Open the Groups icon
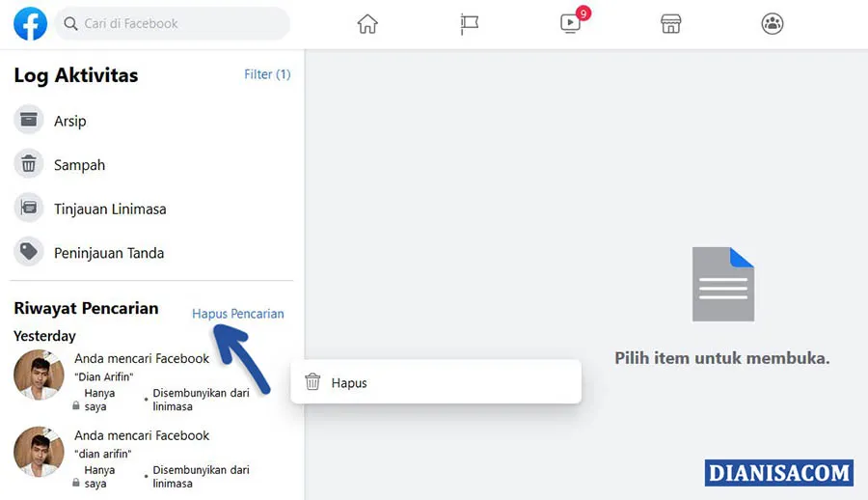 coord(773,24)
